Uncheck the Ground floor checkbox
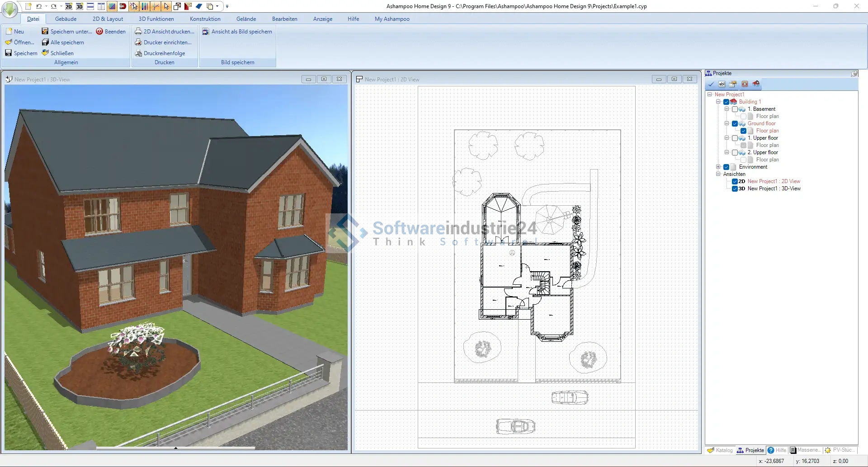868x467 pixels. pos(735,123)
